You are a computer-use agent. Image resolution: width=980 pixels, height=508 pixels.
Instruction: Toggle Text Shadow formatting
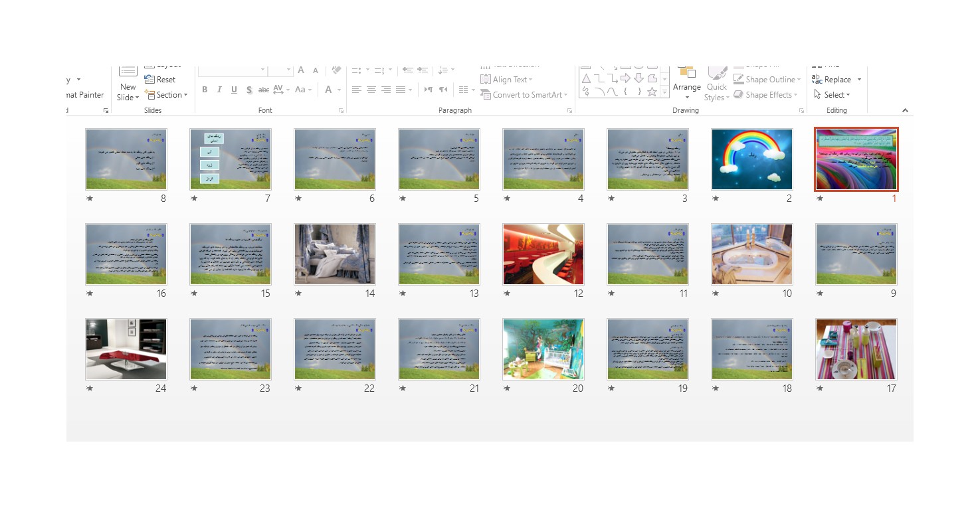tap(249, 90)
